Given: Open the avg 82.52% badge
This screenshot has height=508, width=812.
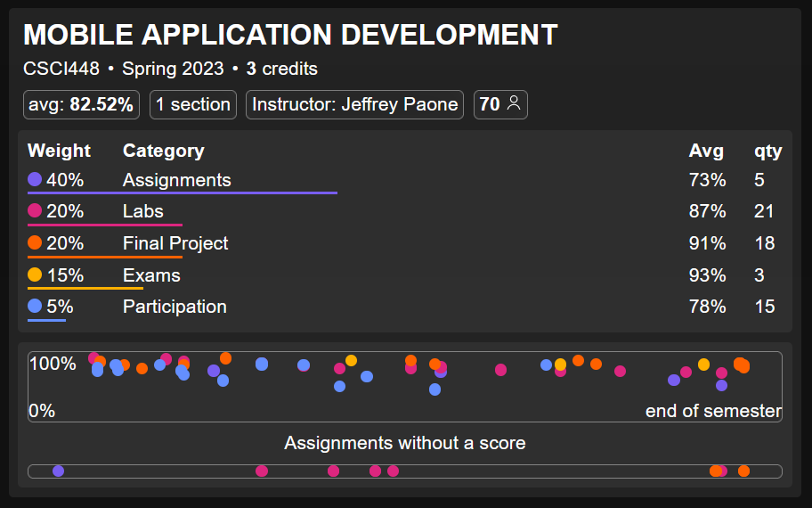Looking at the screenshot, I should 81,104.
